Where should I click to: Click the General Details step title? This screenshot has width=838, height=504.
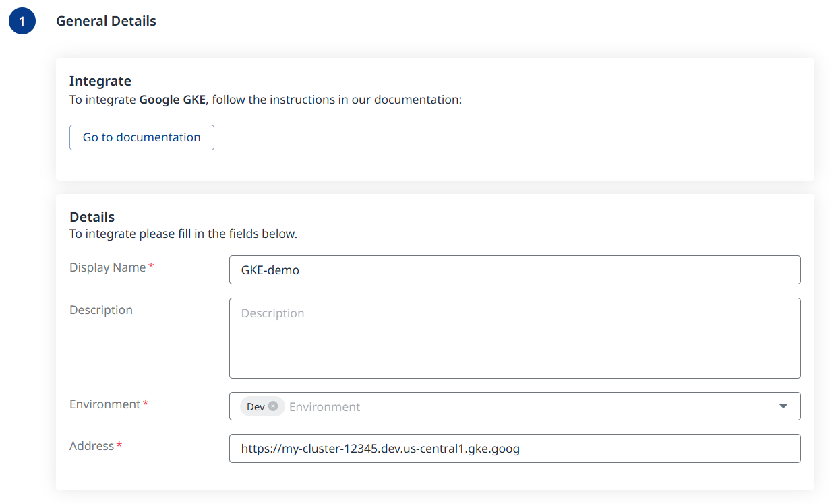click(x=106, y=21)
